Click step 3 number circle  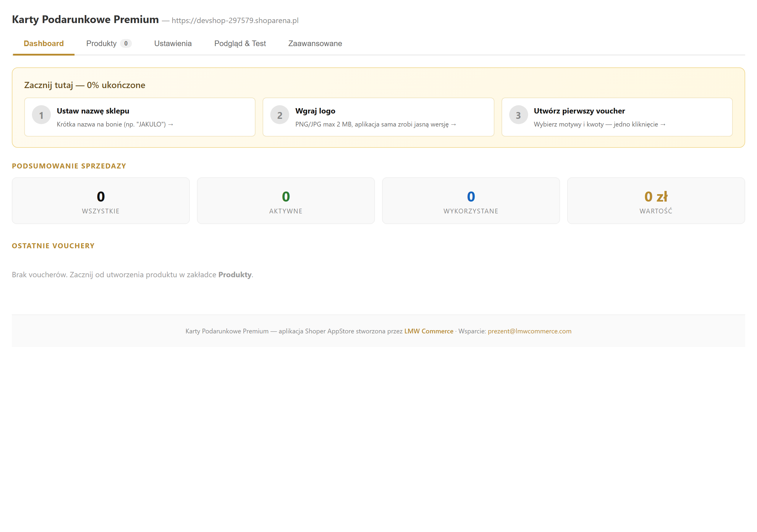pos(518,115)
